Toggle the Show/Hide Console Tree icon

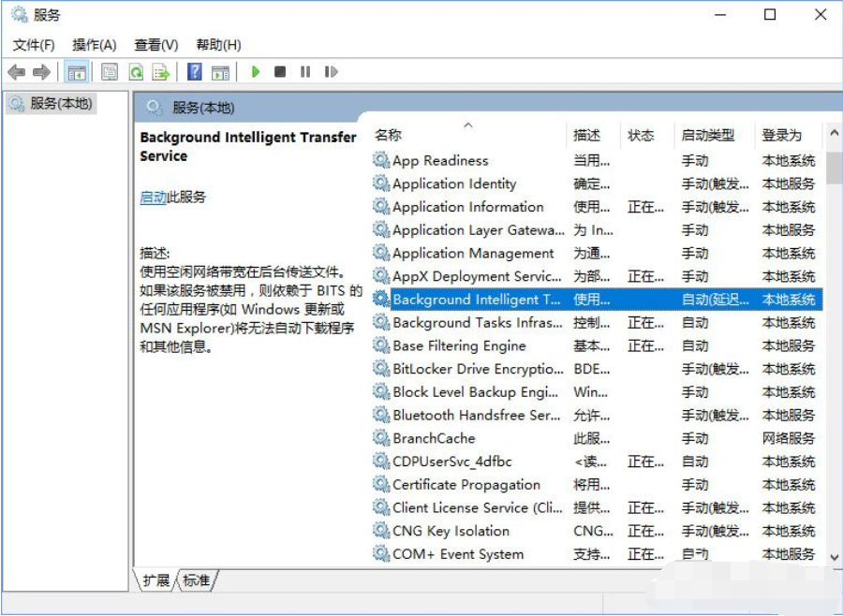click(x=77, y=72)
